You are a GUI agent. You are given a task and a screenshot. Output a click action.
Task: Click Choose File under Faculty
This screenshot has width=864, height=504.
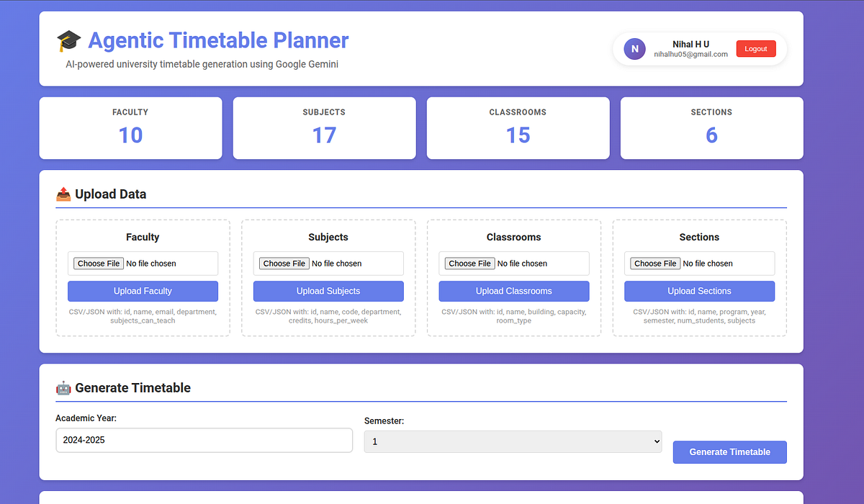[98, 263]
